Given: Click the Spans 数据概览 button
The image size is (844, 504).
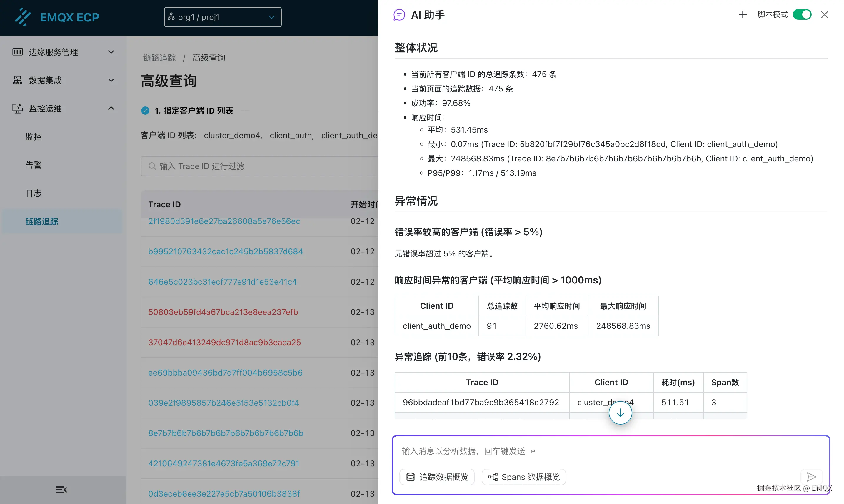Looking at the screenshot, I should pyautogui.click(x=524, y=477).
